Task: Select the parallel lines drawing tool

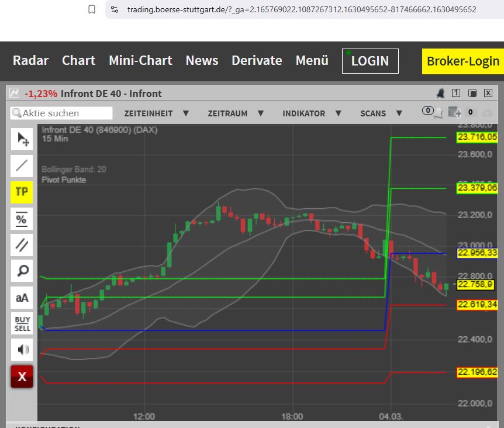Action: click(22, 245)
